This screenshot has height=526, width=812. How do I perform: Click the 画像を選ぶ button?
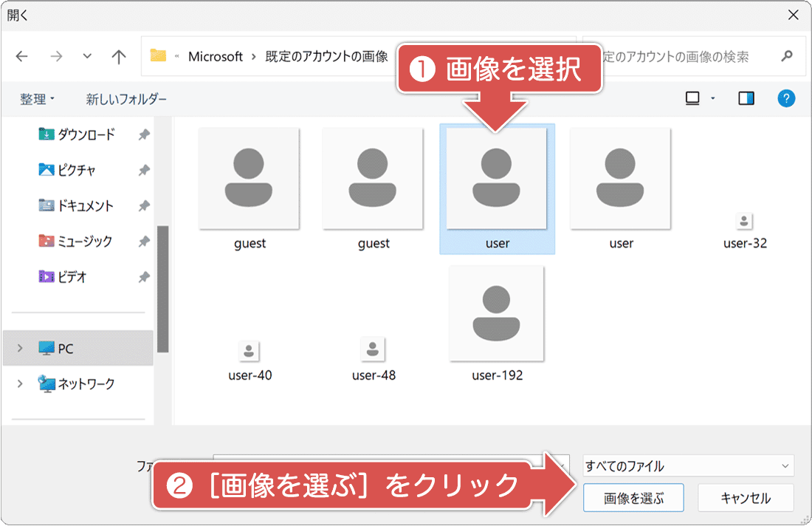pos(633,497)
